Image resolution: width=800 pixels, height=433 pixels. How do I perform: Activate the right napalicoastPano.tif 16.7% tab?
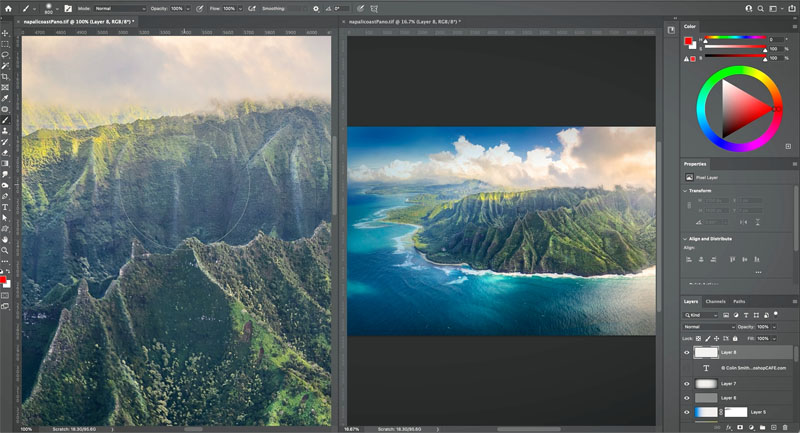point(404,22)
